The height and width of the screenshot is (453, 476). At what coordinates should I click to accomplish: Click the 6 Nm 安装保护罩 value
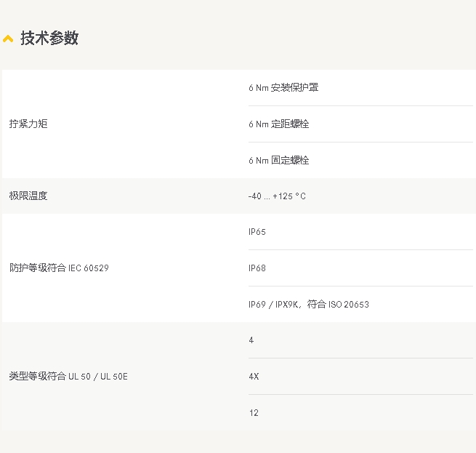coord(283,88)
